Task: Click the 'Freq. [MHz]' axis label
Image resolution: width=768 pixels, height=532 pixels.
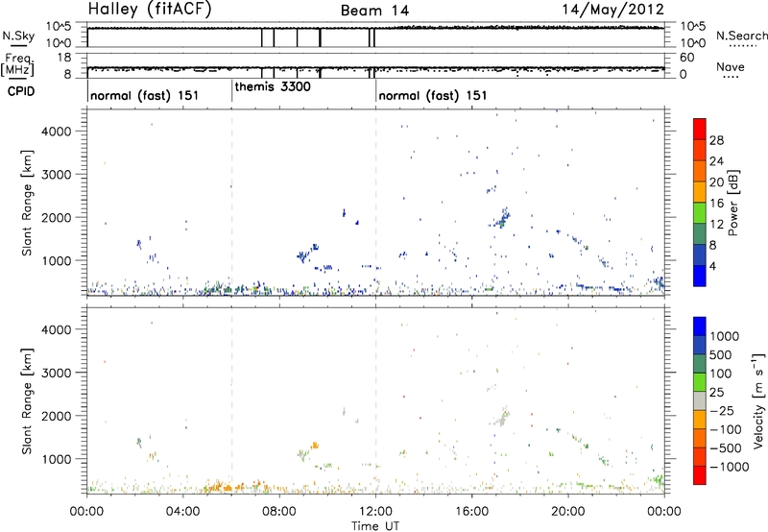Action: click(18, 64)
